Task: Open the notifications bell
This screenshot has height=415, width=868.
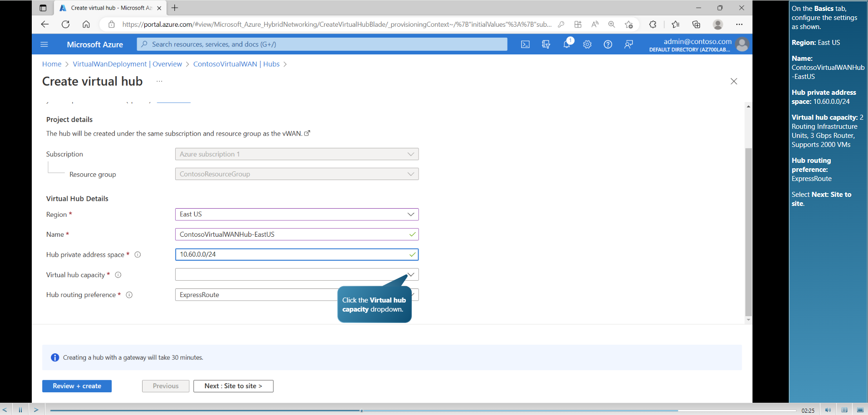Action: (x=567, y=44)
